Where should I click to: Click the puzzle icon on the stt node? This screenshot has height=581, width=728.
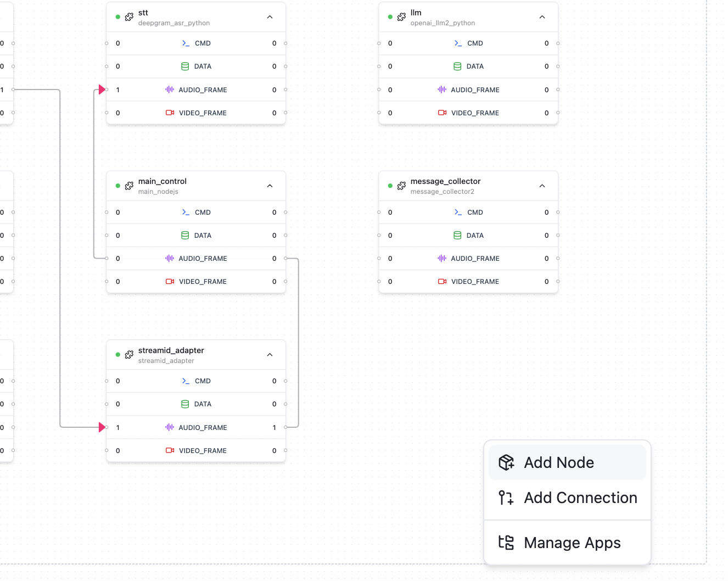tap(129, 17)
